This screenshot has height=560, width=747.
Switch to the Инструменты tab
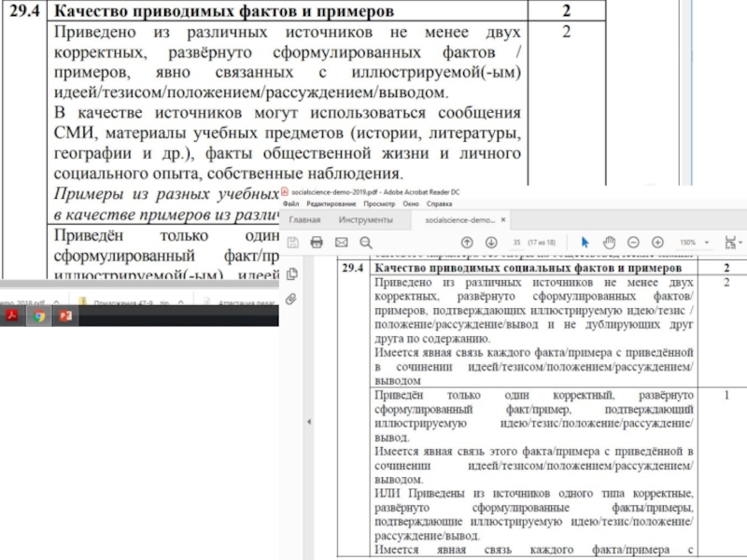(x=366, y=220)
